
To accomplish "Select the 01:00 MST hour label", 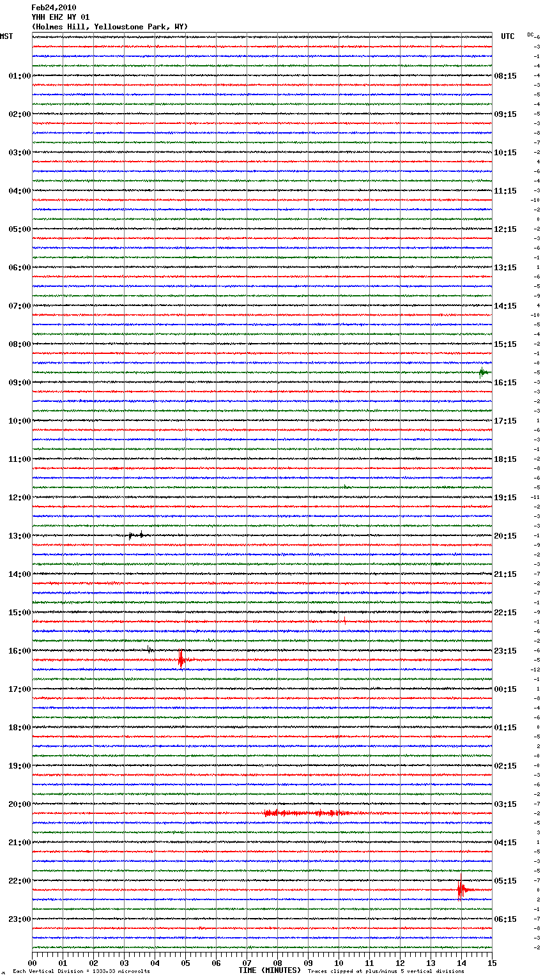I will (20, 76).
